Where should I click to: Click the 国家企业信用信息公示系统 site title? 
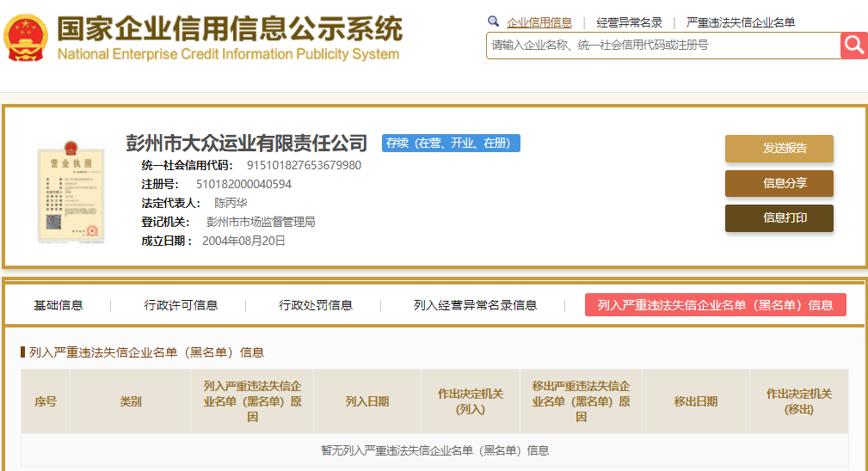[229, 28]
